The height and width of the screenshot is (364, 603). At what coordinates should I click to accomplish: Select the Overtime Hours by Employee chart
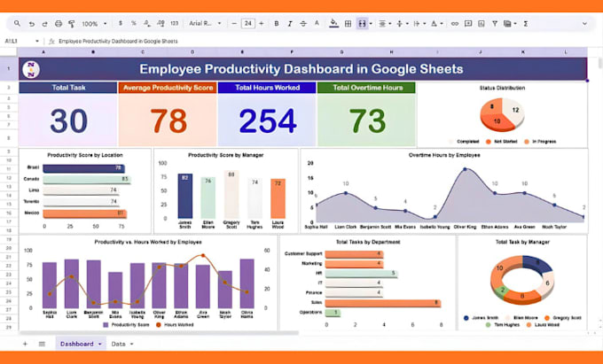tap(444, 190)
